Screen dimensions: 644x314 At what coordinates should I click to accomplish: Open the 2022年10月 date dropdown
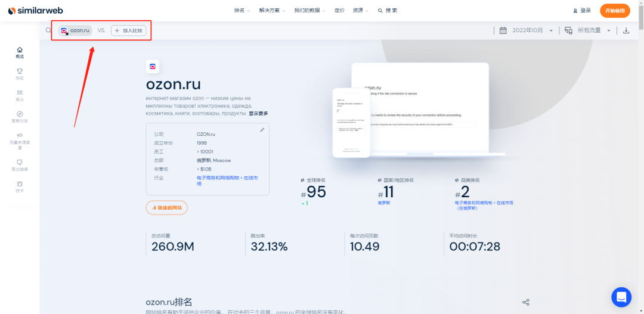pos(532,30)
